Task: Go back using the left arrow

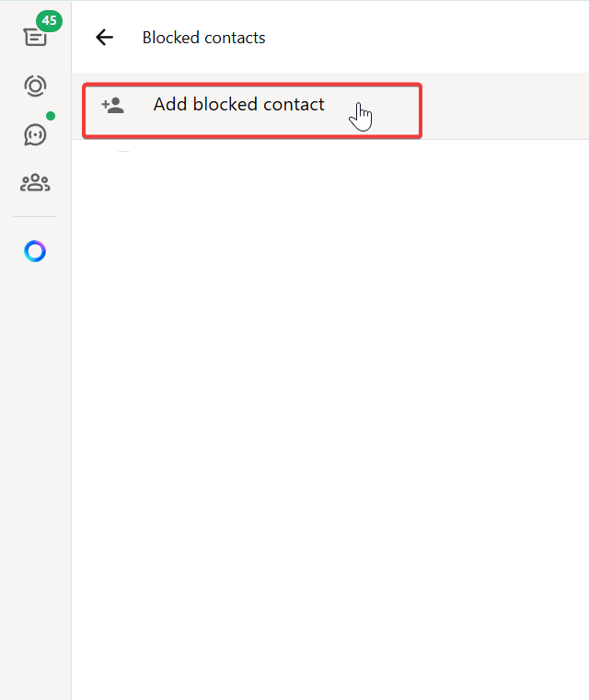Action: (105, 38)
